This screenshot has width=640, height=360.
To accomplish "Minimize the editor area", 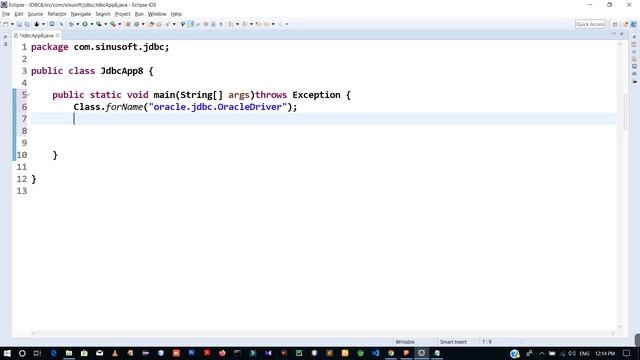I will 614,34.
